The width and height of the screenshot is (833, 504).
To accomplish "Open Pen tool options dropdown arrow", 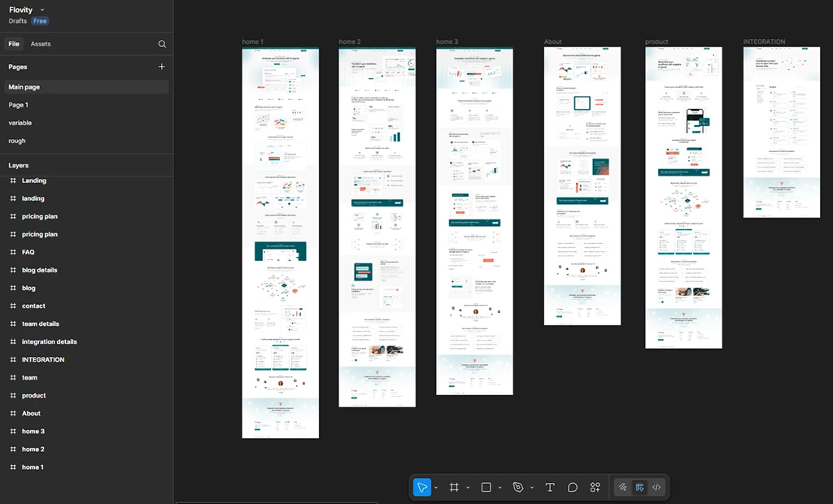I will pos(532,488).
